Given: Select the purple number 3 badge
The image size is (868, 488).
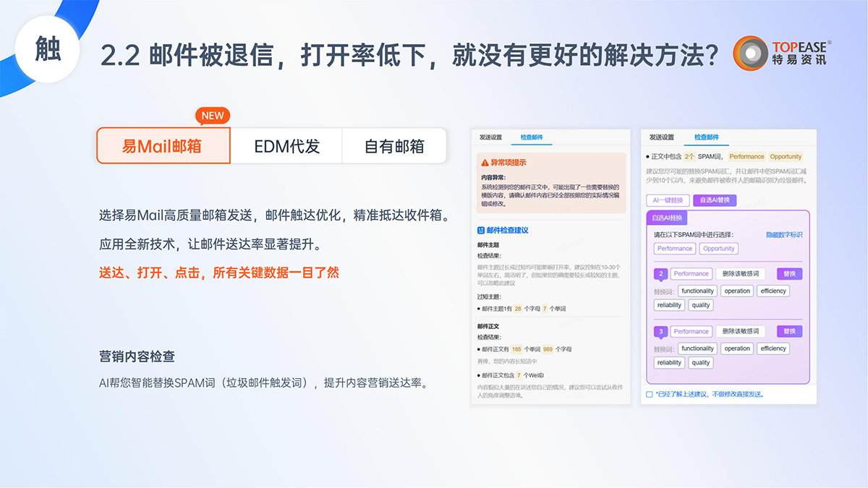Looking at the screenshot, I should (660, 332).
